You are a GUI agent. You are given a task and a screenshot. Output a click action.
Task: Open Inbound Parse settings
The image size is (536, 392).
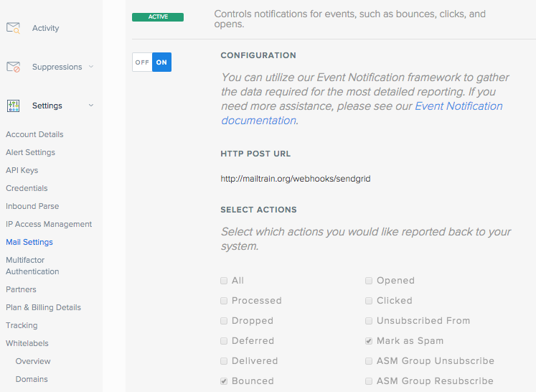click(x=32, y=206)
